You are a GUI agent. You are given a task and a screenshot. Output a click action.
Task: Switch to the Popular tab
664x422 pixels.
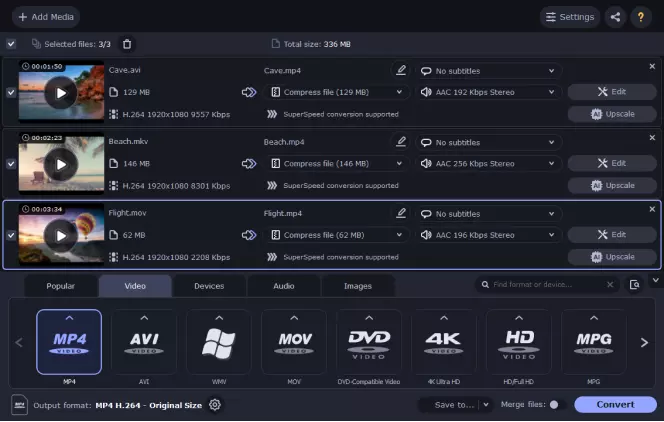[x=61, y=286]
